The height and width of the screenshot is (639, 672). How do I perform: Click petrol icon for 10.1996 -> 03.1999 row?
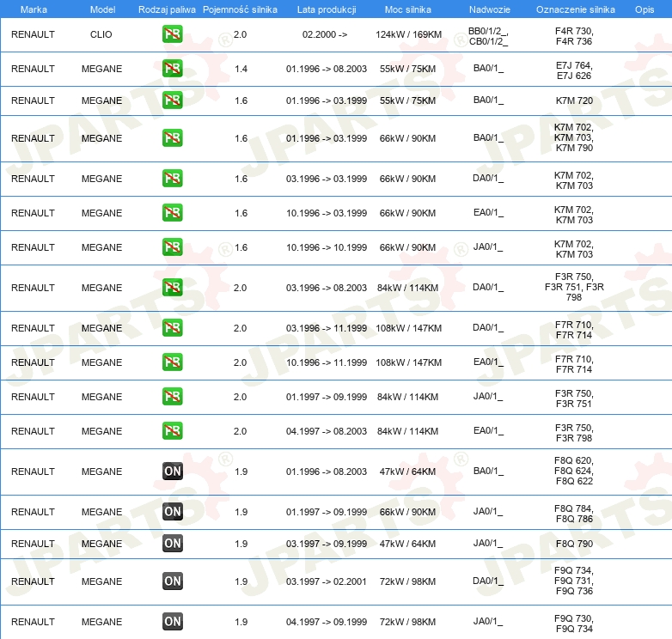pos(172,212)
